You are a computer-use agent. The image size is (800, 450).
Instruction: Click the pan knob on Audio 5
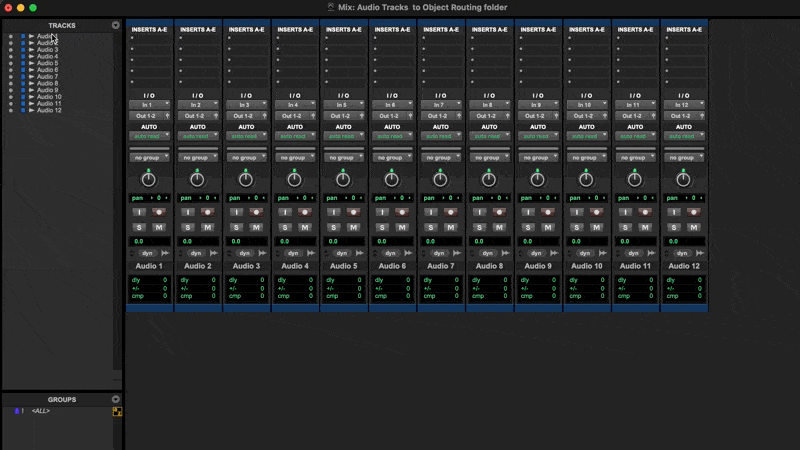pos(343,179)
